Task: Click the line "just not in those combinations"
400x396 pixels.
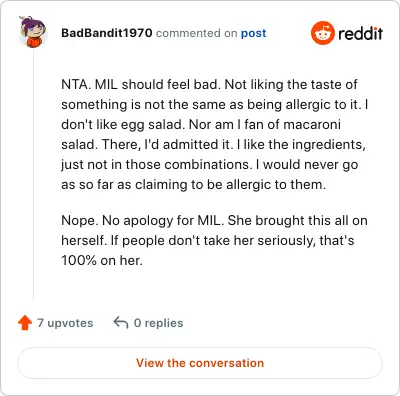Action: tap(210, 165)
